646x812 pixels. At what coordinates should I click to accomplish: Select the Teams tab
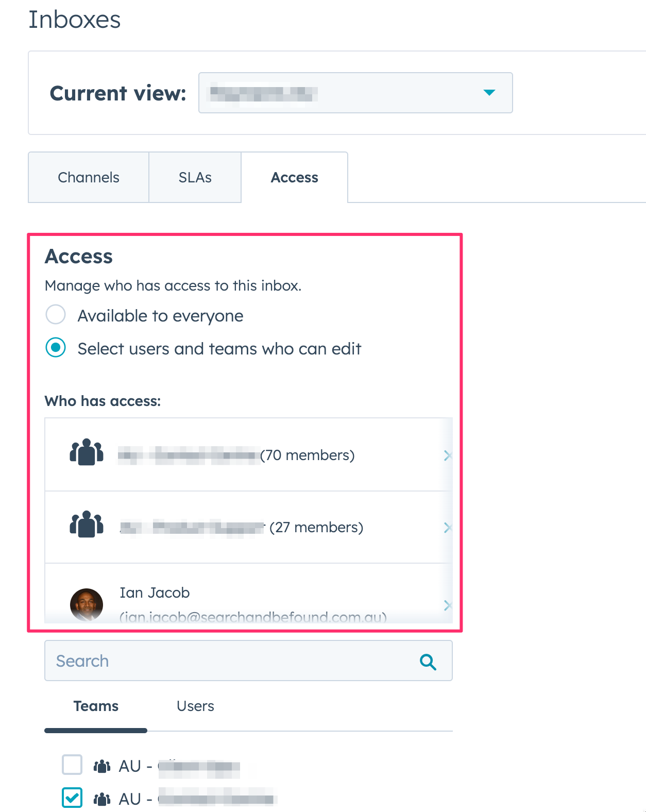(x=96, y=706)
